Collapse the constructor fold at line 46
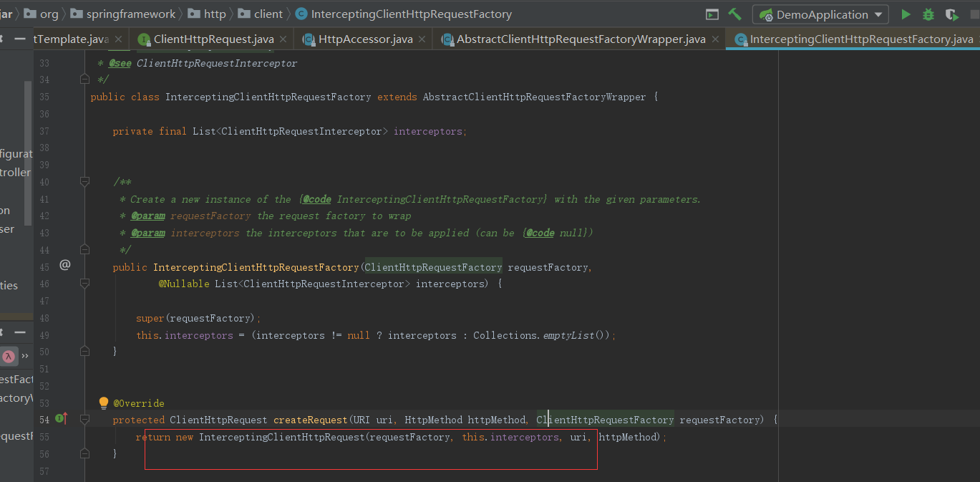 tap(84, 284)
